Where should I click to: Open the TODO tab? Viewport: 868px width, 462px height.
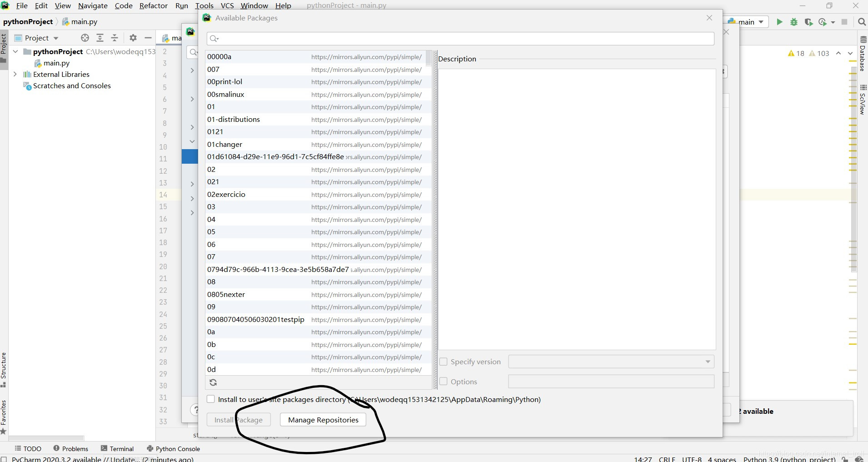coord(28,448)
